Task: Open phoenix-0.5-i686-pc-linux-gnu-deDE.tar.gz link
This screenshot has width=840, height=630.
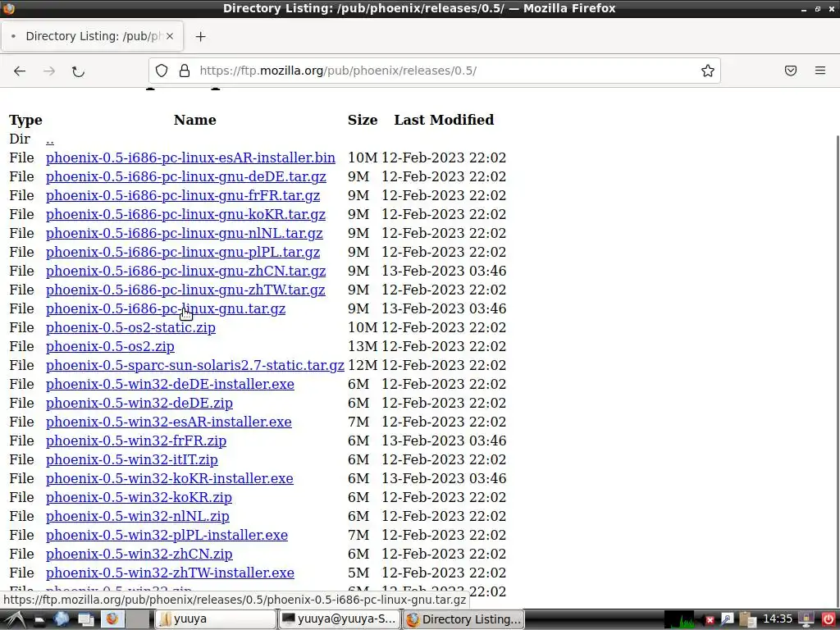Action: tap(186, 177)
